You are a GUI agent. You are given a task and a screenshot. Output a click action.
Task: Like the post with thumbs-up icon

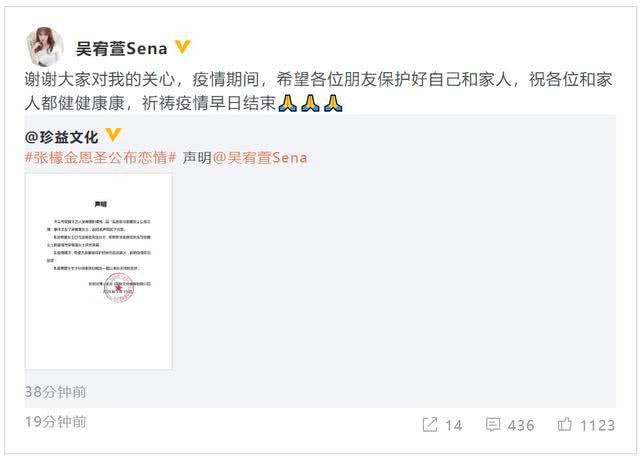(565, 424)
